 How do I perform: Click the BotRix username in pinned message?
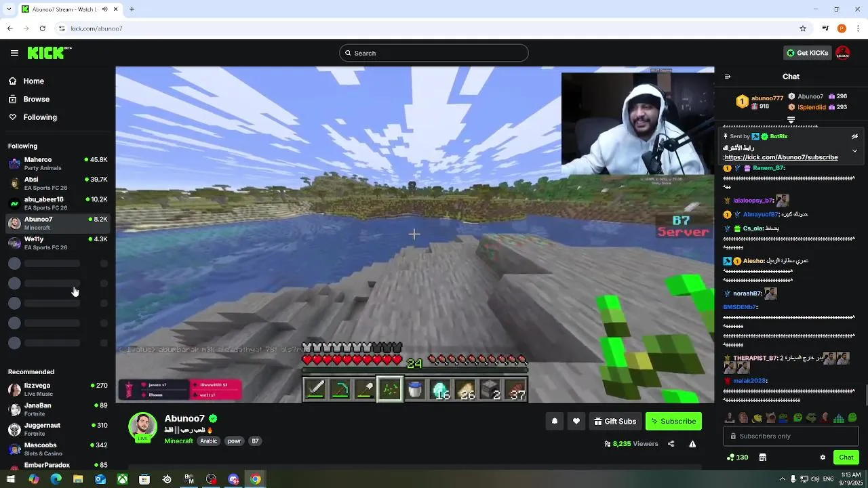click(778, 136)
